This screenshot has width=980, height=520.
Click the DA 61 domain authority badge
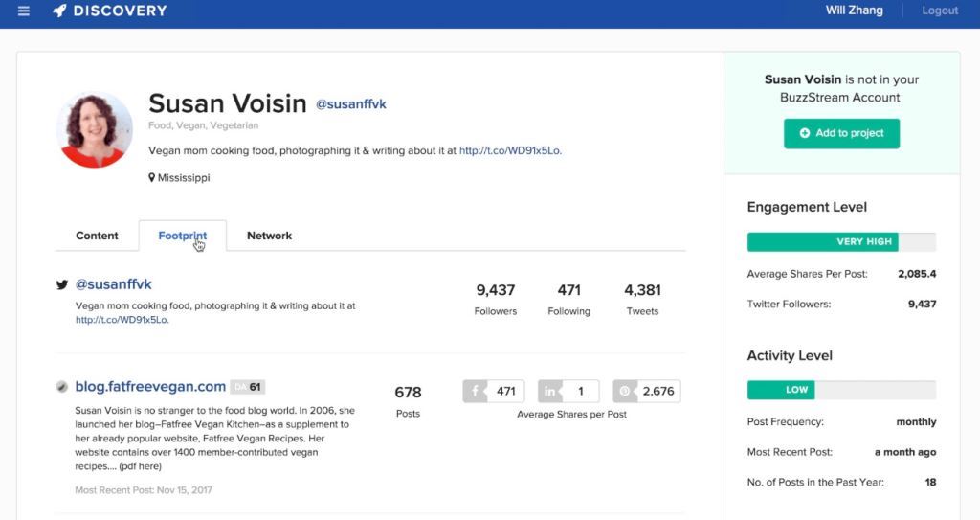[248, 387]
